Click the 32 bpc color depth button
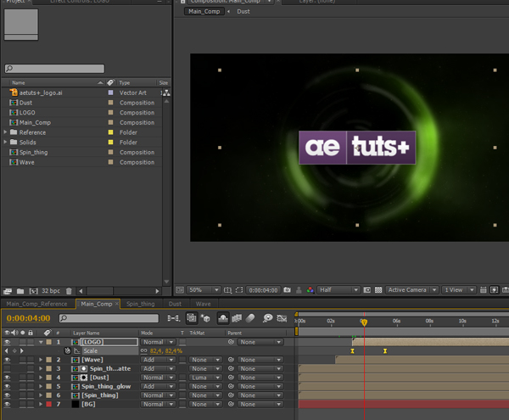The image size is (509, 420). coord(51,291)
